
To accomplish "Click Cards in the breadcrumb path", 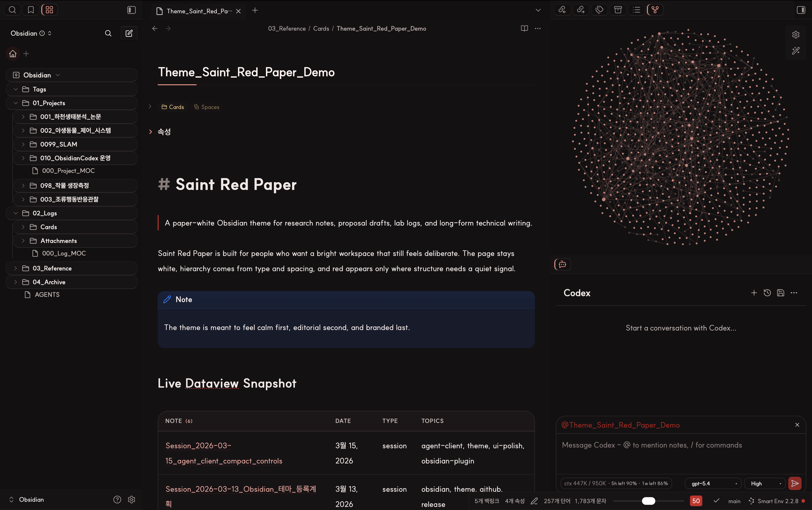I will 321,29.
